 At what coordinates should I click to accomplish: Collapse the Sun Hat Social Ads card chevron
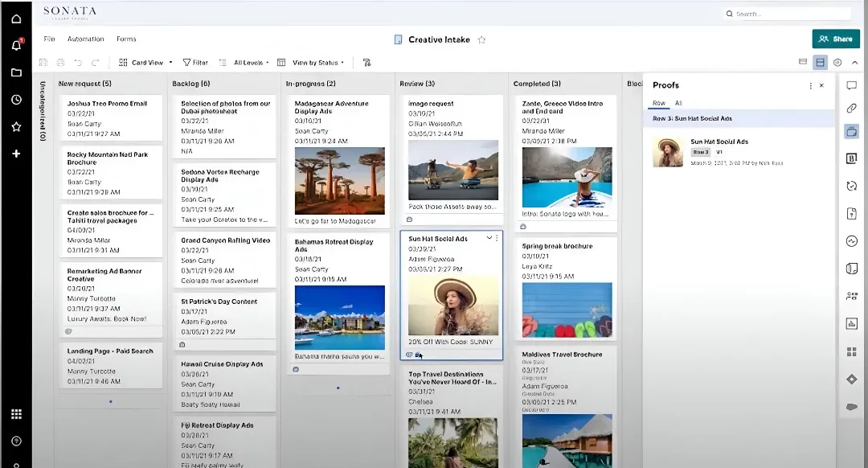coord(489,239)
